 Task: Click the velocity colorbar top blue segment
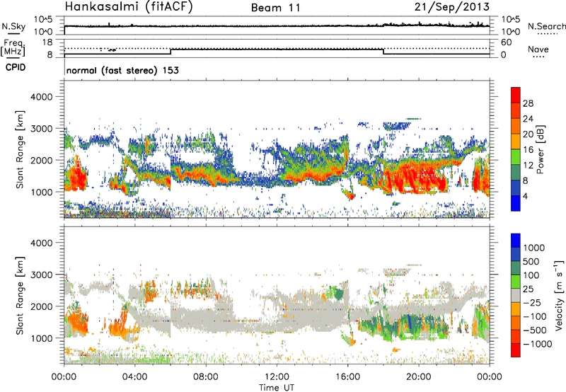pyautogui.click(x=516, y=241)
